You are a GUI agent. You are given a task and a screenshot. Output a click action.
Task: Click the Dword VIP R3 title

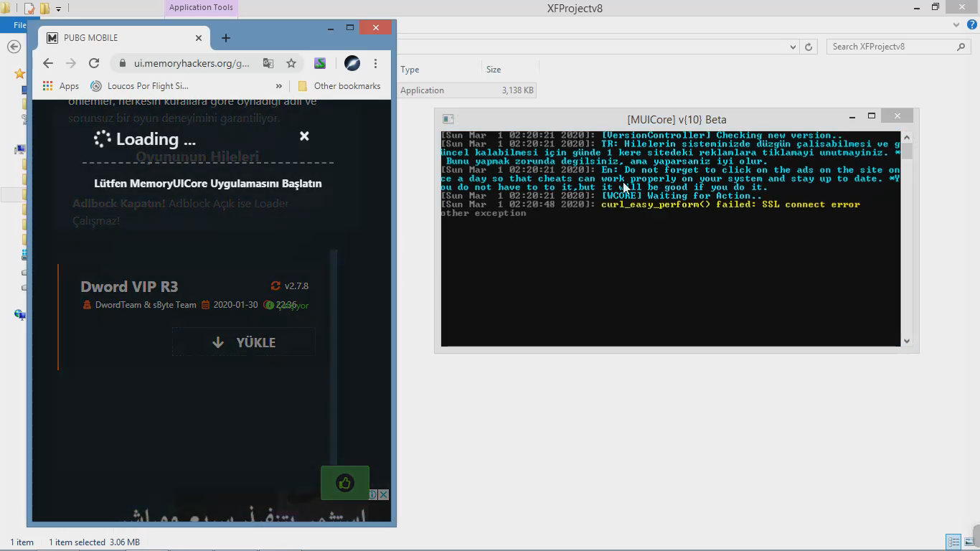pos(129,286)
